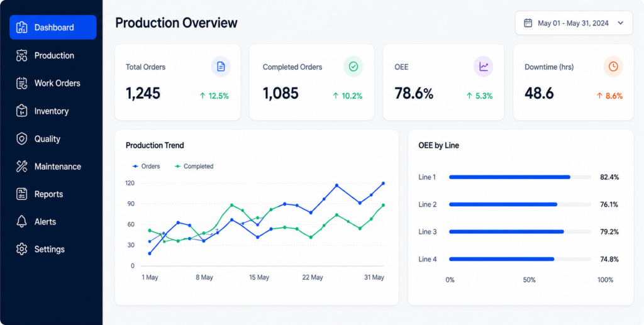
Task: Click the 31 May peak Orders data point
Action: click(383, 184)
